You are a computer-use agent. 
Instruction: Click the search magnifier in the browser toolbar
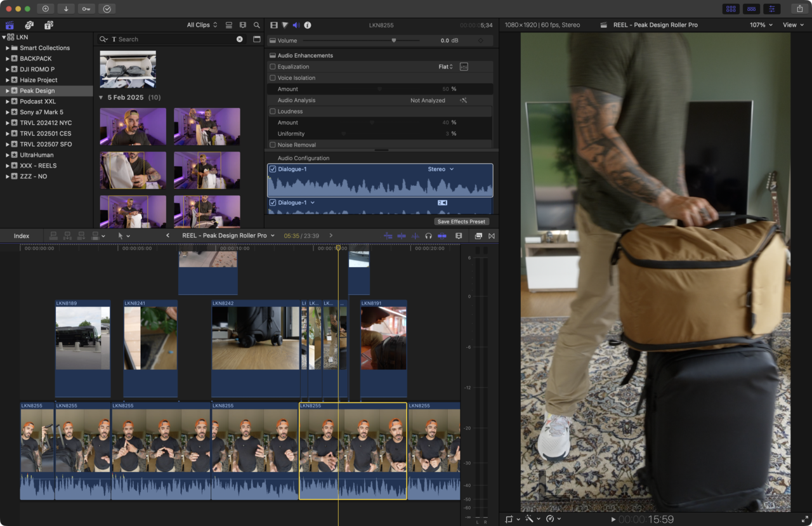(x=256, y=25)
